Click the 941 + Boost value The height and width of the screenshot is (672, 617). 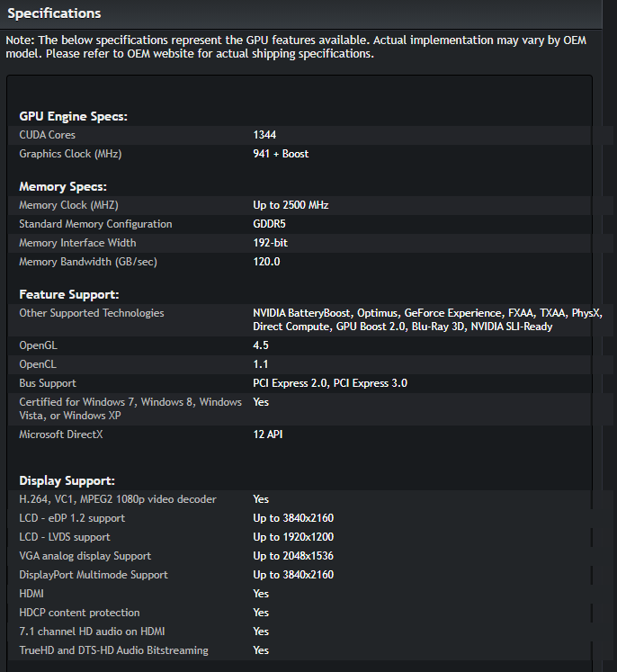[281, 154]
